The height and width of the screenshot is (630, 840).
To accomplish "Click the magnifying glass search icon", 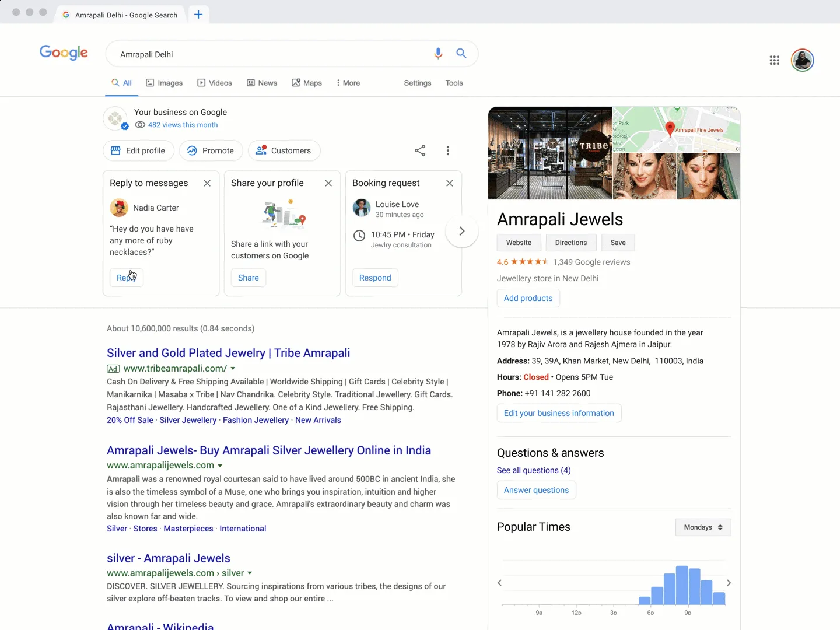I will point(461,54).
